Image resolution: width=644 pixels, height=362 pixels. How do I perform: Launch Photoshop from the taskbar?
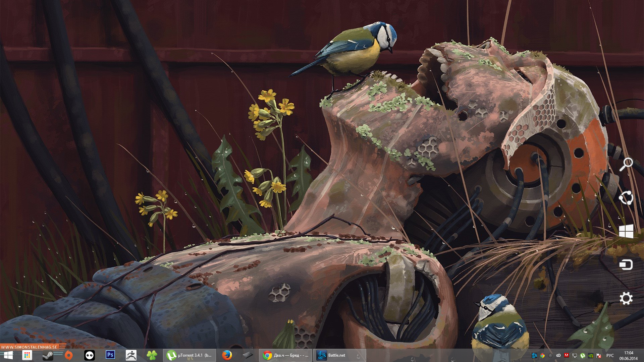110,355
